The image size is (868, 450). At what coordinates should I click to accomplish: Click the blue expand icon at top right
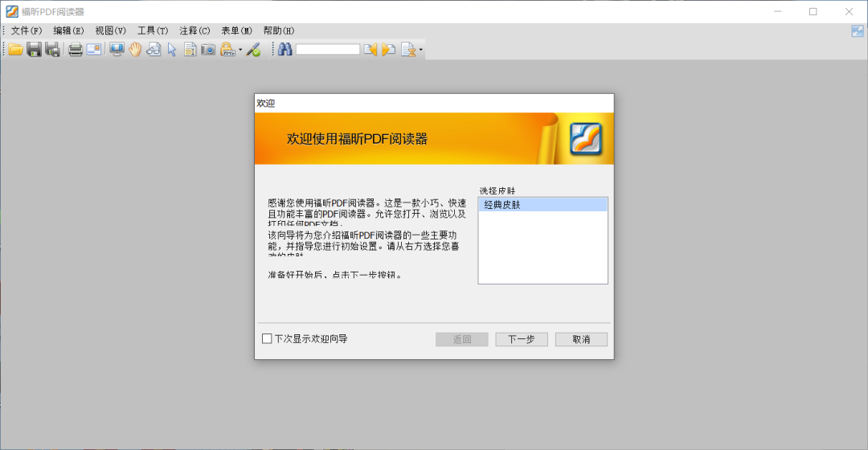pyautogui.click(x=858, y=31)
